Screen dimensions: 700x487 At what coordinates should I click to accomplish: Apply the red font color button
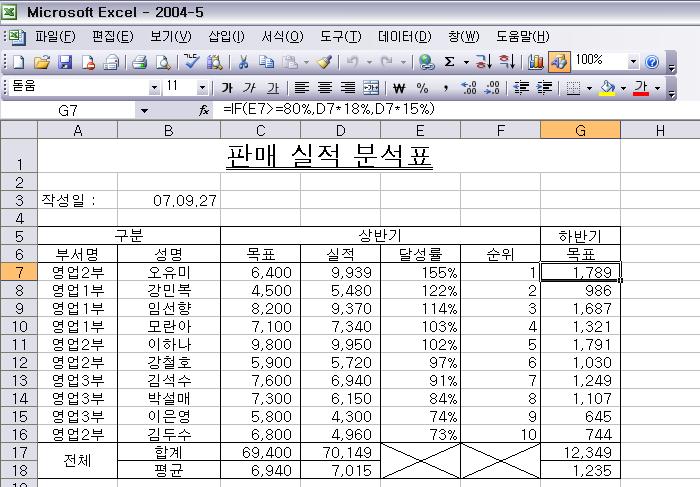641,88
